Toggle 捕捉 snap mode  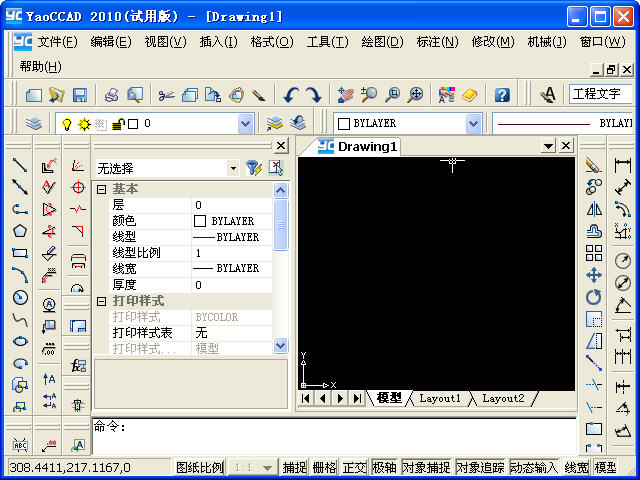[x=294, y=467]
